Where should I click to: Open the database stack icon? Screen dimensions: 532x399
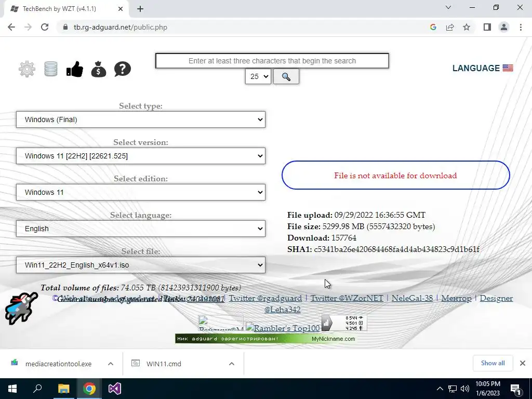point(51,69)
